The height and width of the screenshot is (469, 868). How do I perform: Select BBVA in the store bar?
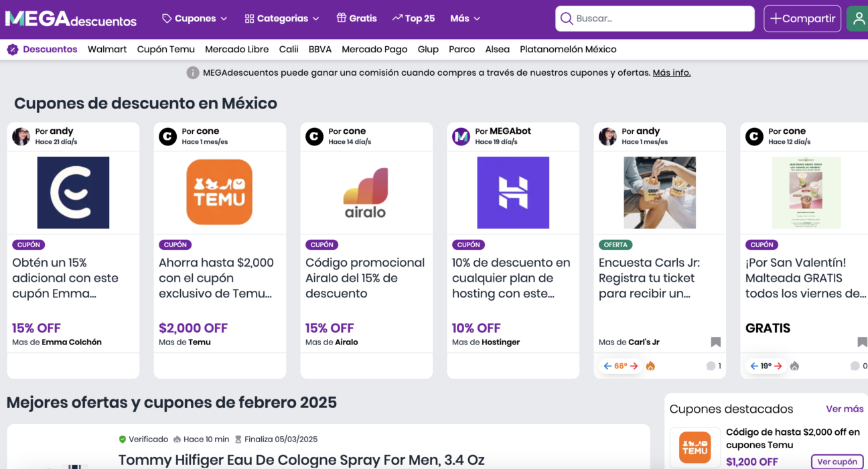click(x=320, y=50)
